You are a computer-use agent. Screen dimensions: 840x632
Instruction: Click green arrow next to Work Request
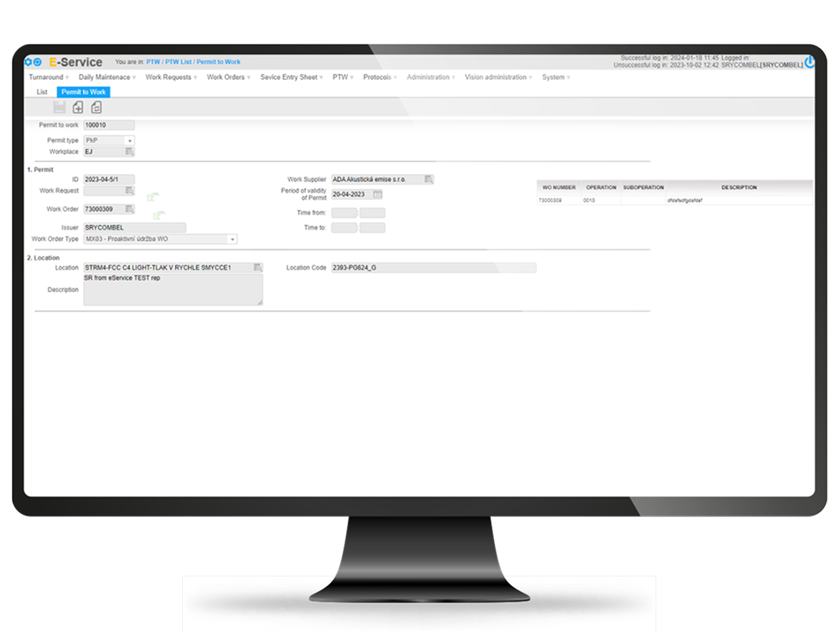click(153, 197)
